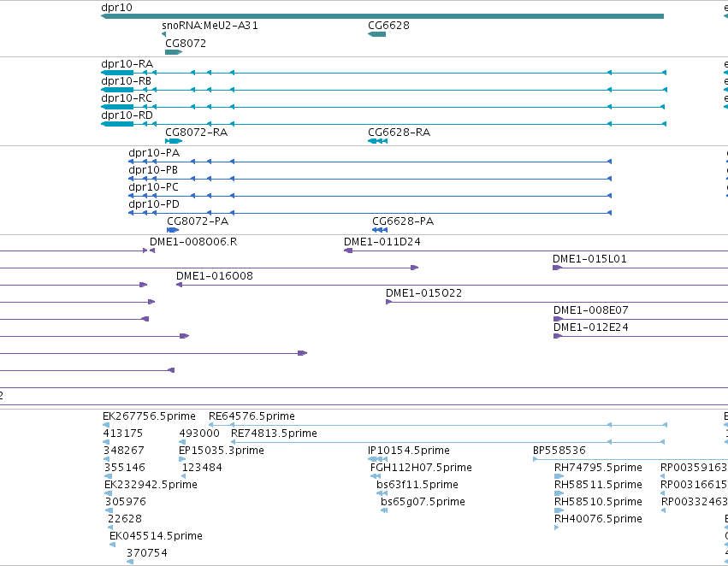Select the dpr10-PB protein label
Viewport: 728px width, 566px height.
click(153, 170)
